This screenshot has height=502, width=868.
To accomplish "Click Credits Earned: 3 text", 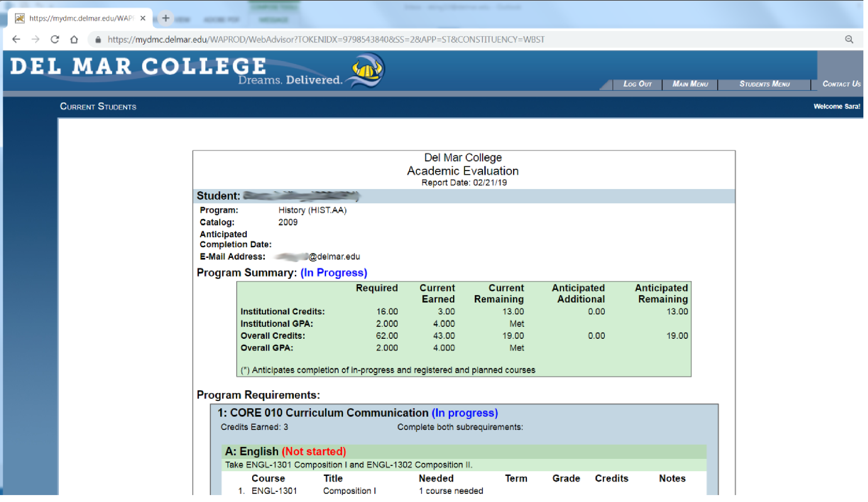I will pos(254,427).
